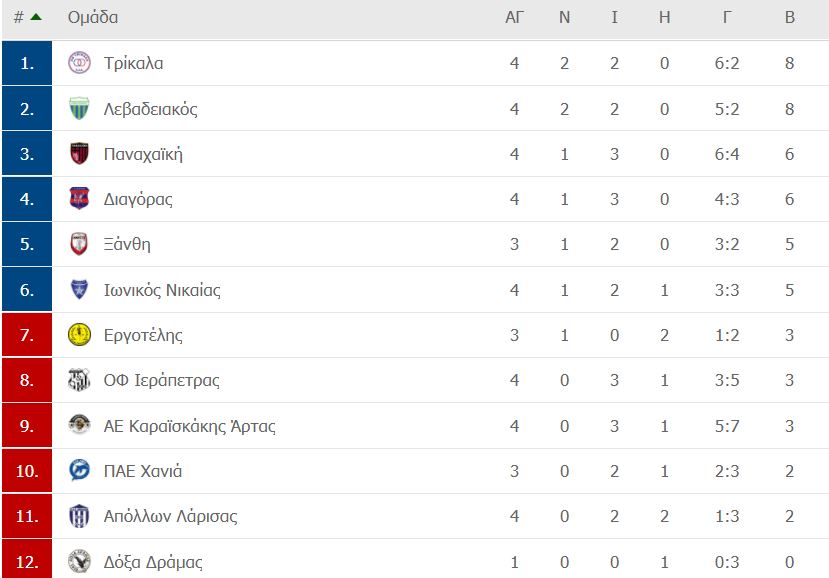Click the Εργοτέλης yellow round logo
The image size is (829, 578).
pos(79,335)
